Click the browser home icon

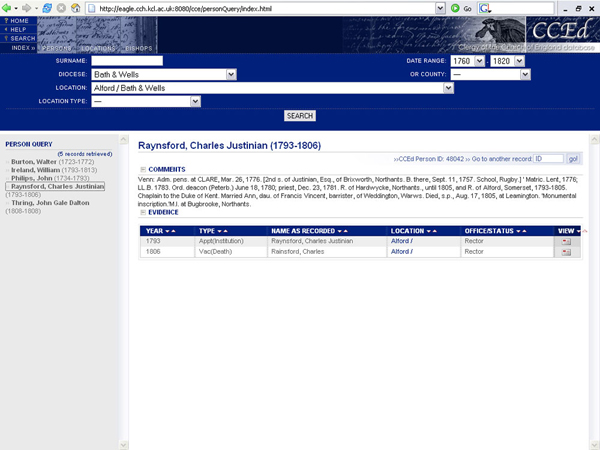click(76, 8)
